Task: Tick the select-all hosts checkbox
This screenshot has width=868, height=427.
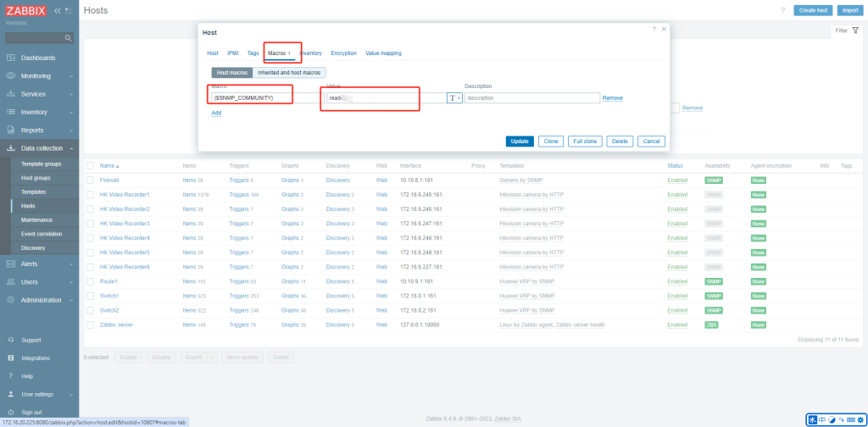Action: point(90,166)
